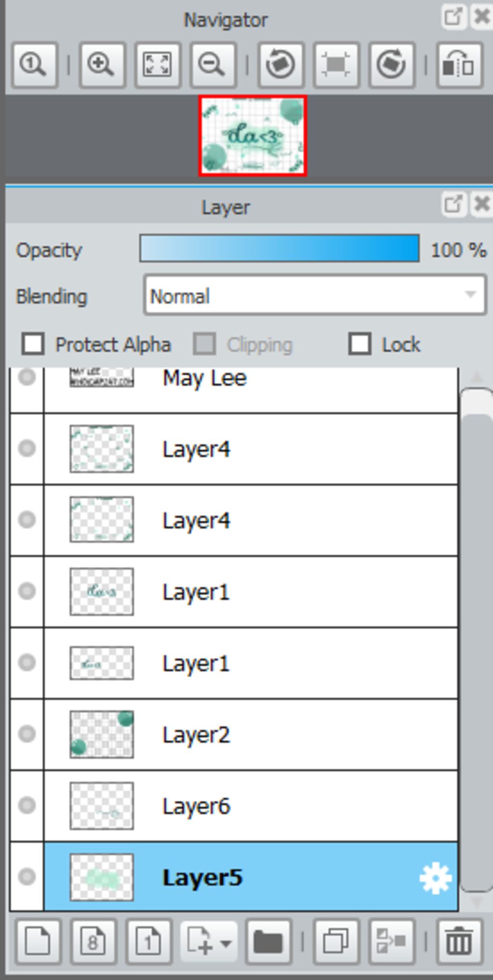Image resolution: width=493 pixels, height=980 pixels.
Task: Expand the add special layer dropdown
Action: point(208,942)
